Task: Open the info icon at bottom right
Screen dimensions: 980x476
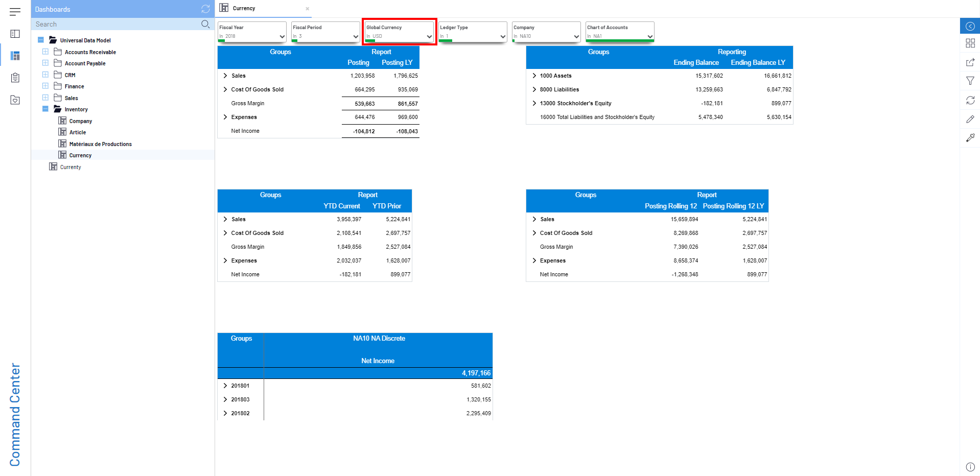Action: [x=970, y=467]
